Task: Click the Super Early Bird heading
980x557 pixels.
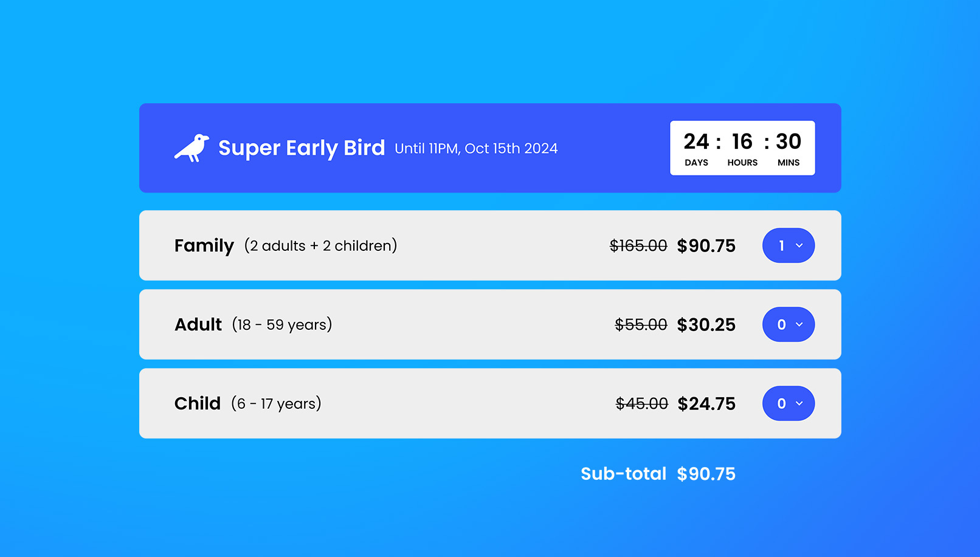Action: (301, 148)
